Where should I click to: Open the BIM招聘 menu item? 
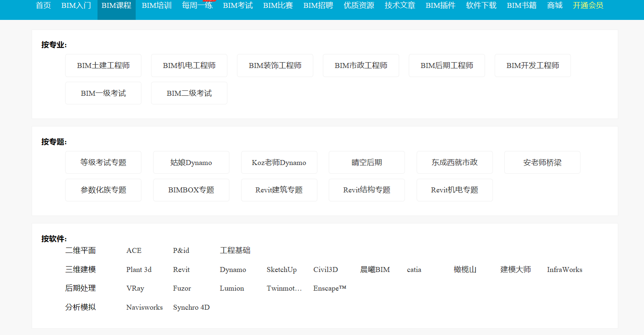tap(318, 6)
